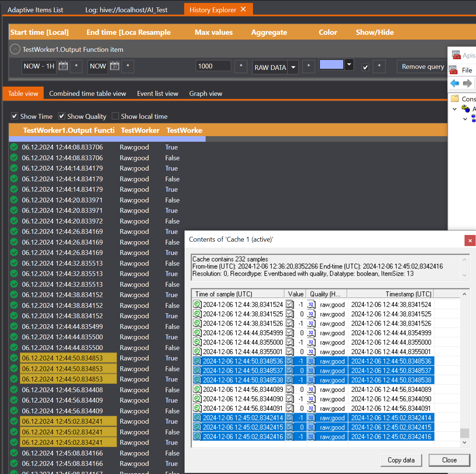The height and width of the screenshot is (474, 476).
Task: Collapse the first tree node under the Cons folder
Action: [455, 109]
